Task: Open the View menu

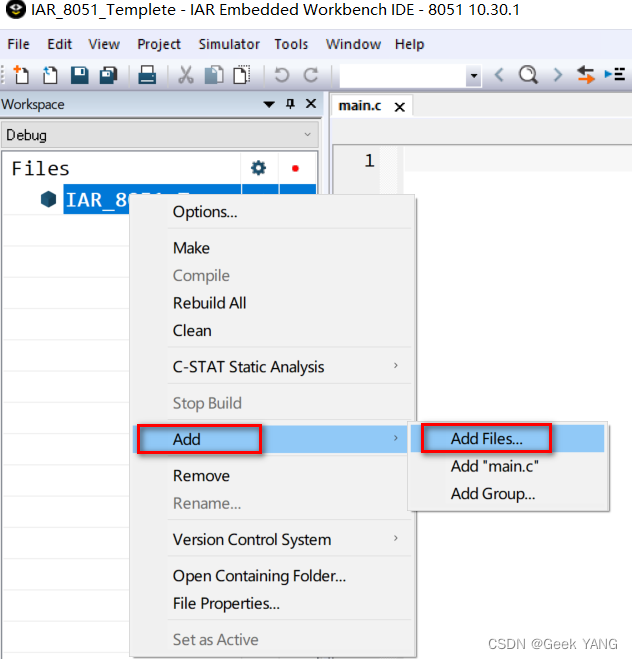Action: pyautogui.click(x=104, y=44)
